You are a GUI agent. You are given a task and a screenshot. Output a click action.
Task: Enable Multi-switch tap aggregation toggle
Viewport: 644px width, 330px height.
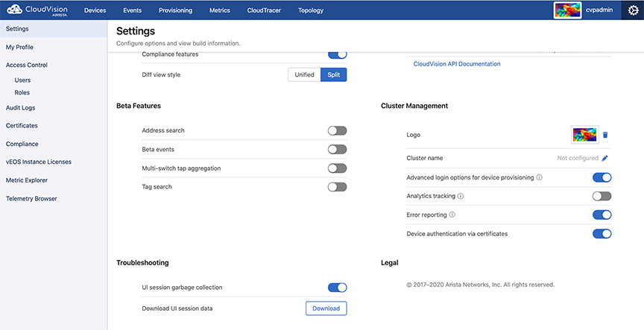(x=337, y=168)
